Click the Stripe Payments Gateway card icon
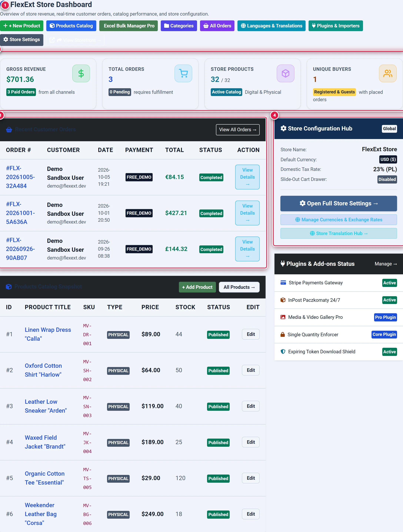 point(283,283)
